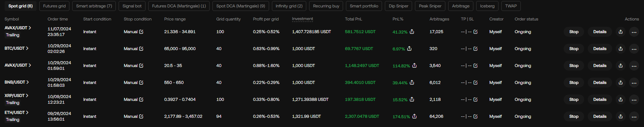Select Spot DCA (Martingale) (9) tab
The height and width of the screenshot is (127, 644).
[241, 6]
